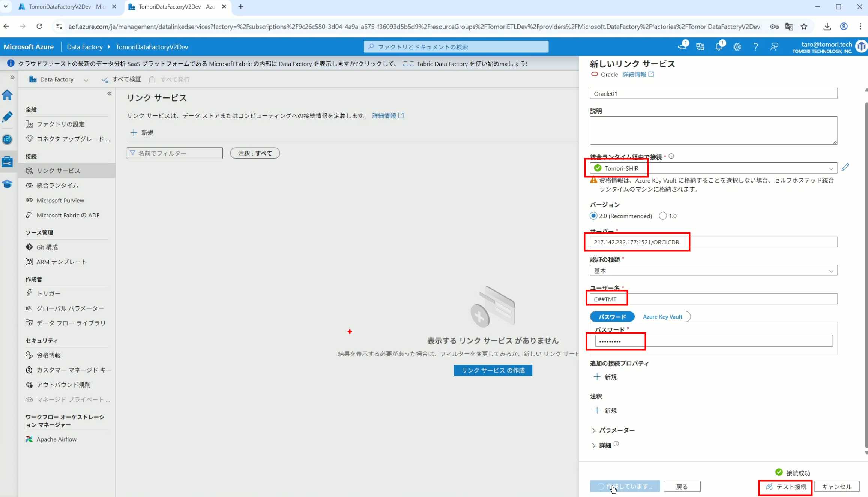Open the Tomori-SHIR integration runtime dropdown

tap(713, 168)
